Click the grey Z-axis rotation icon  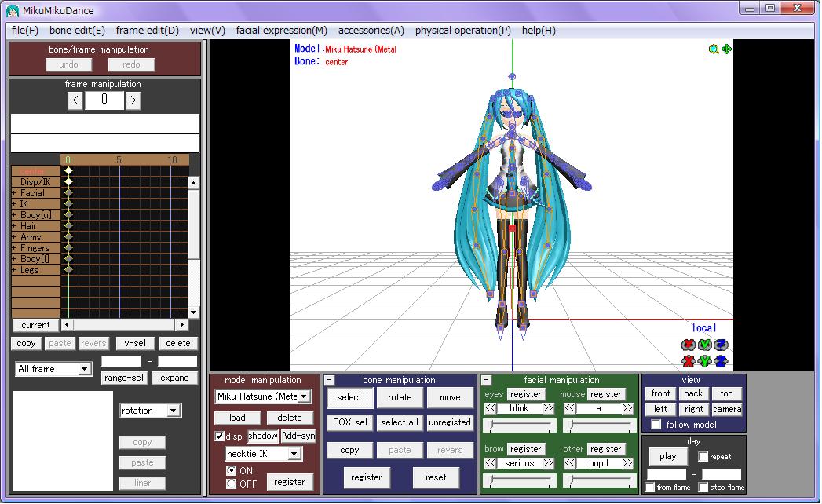pos(722,345)
